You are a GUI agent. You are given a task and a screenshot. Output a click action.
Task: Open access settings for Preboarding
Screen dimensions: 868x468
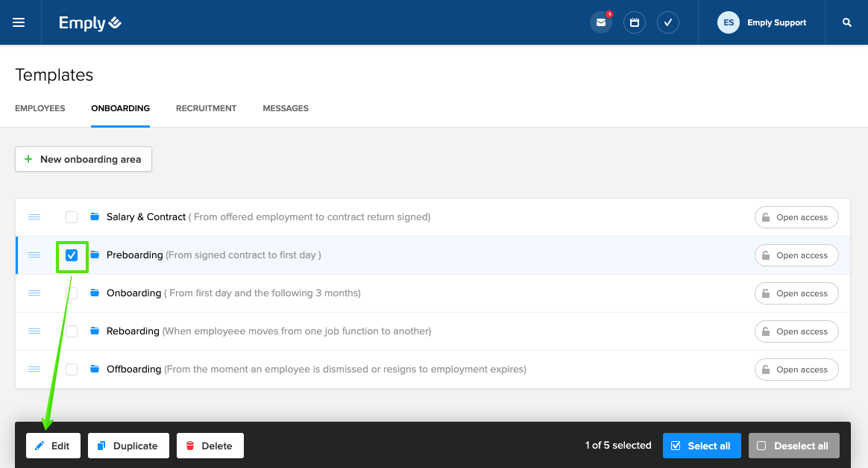click(796, 255)
